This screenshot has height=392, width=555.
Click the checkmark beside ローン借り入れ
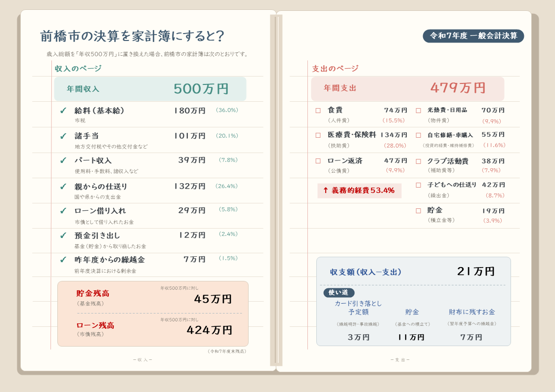63,211
